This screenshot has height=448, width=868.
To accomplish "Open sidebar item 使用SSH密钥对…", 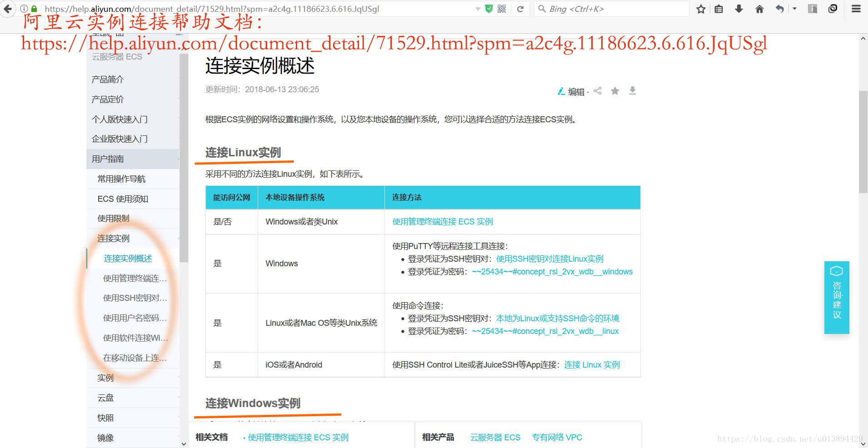I will [x=135, y=298].
